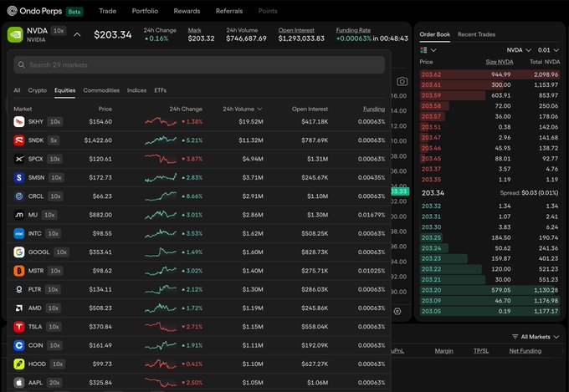Click the Size NVDA column header
569x392 pixels.
pyautogui.click(x=500, y=62)
